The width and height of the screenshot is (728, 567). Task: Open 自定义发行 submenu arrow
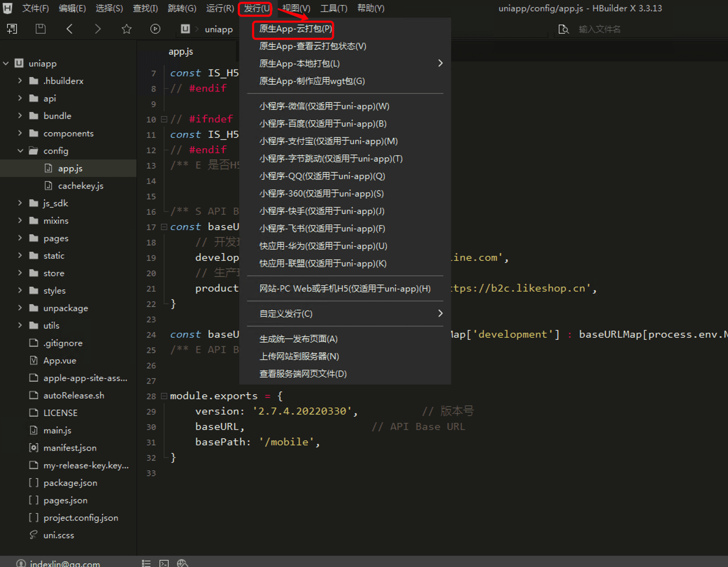pos(440,314)
